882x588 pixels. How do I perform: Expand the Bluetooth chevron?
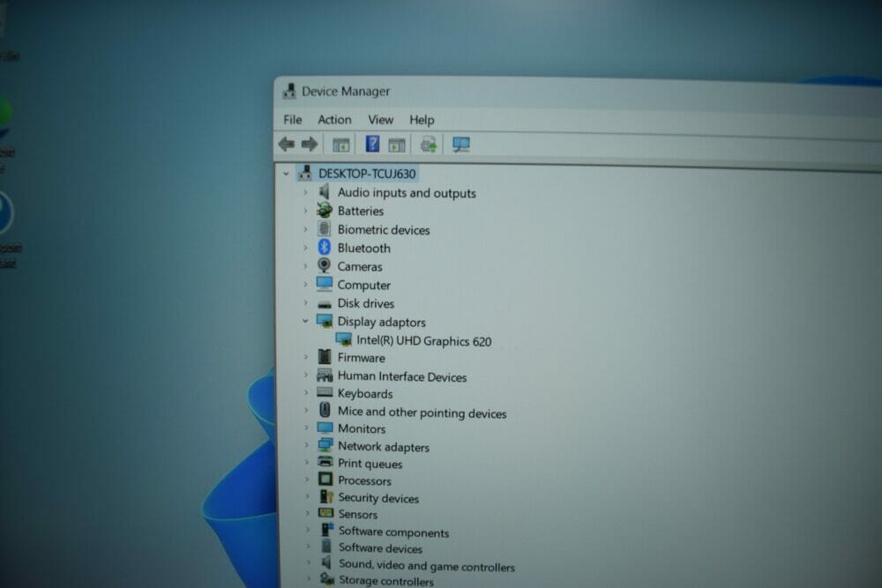coord(305,248)
